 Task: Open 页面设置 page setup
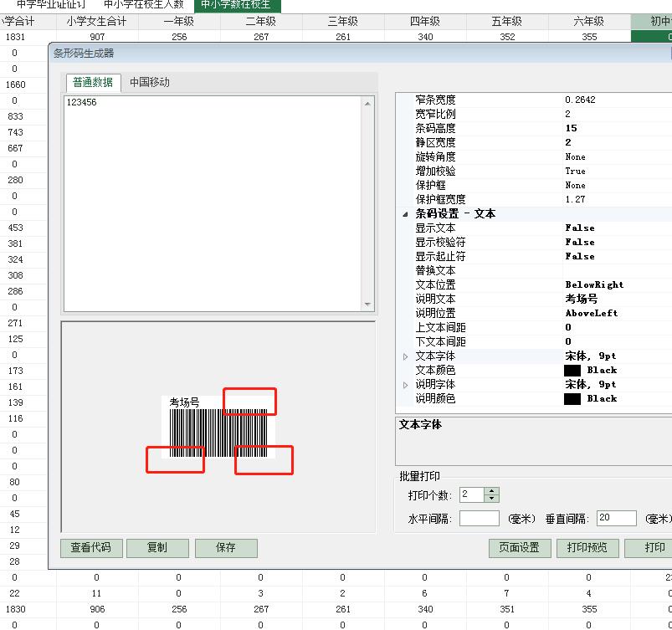520,548
